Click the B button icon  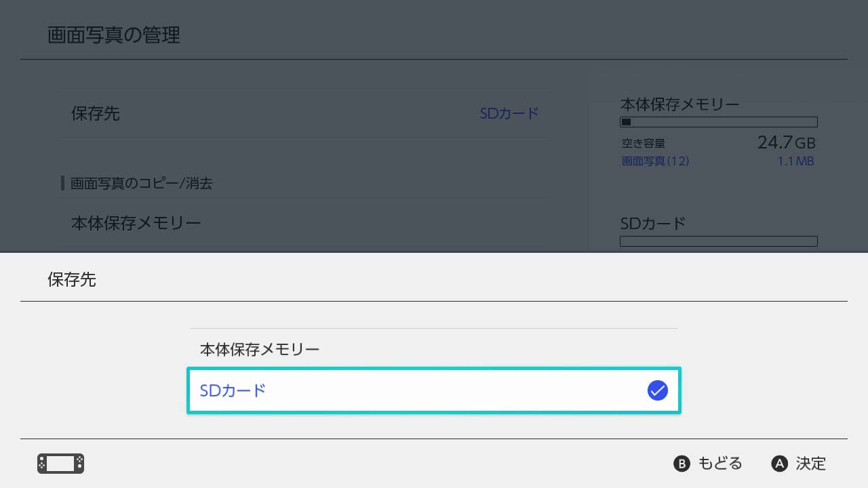click(682, 464)
